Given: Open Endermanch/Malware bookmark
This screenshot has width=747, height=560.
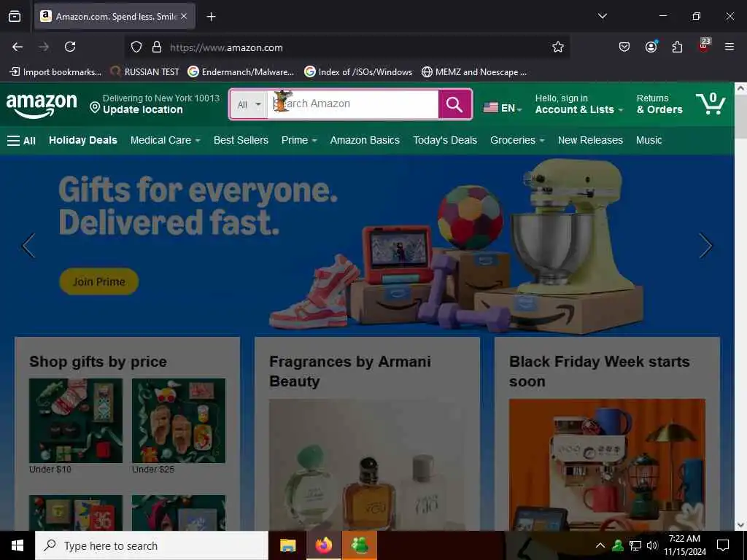Looking at the screenshot, I should coord(241,72).
